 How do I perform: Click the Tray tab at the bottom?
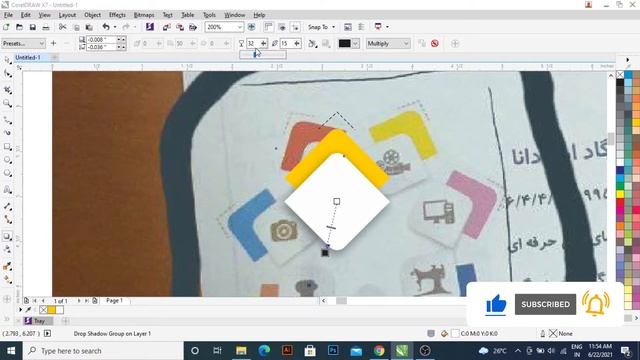39,321
